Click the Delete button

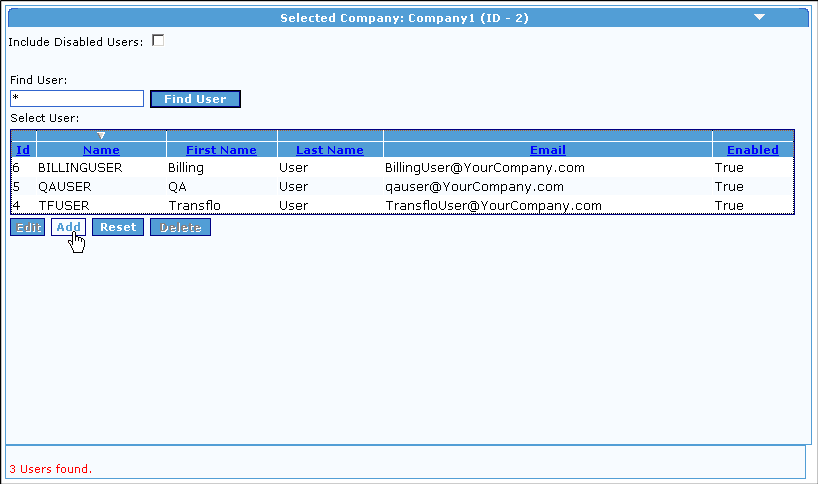181,227
